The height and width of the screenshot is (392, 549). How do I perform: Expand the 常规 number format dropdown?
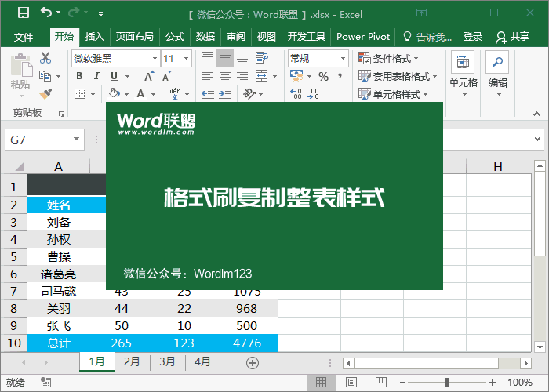pos(318,59)
